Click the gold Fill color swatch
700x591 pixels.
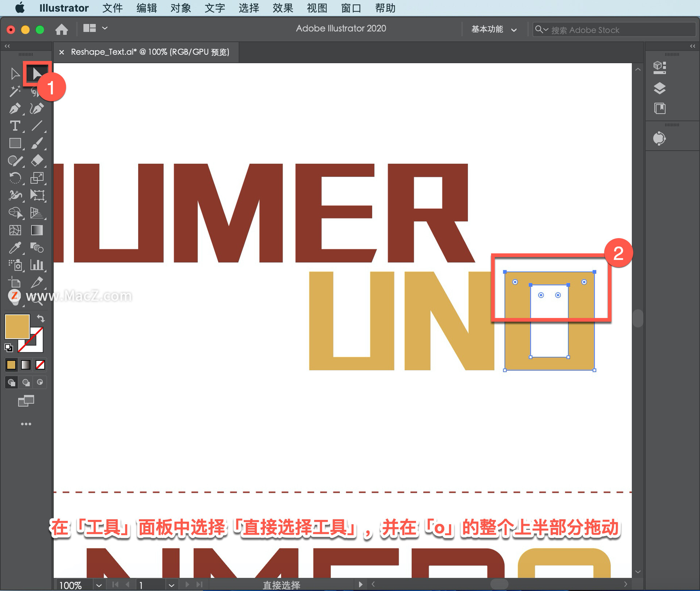click(x=17, y=327)
